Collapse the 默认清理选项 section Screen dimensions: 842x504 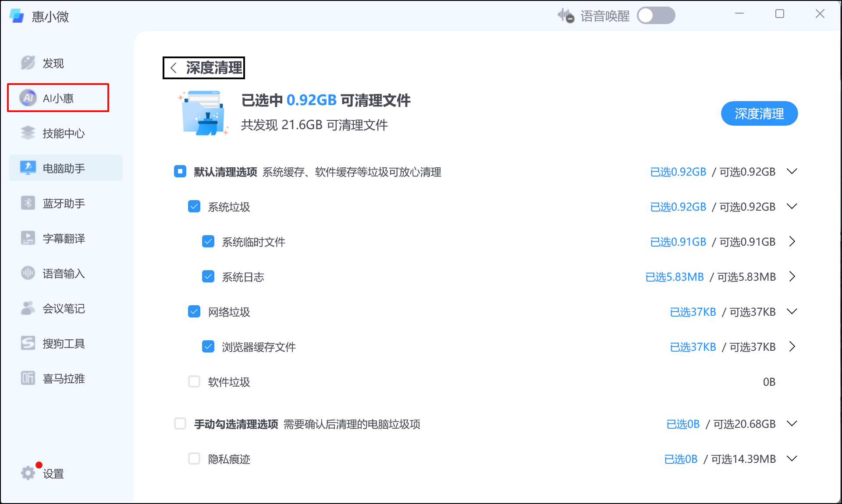coord(792,171)
